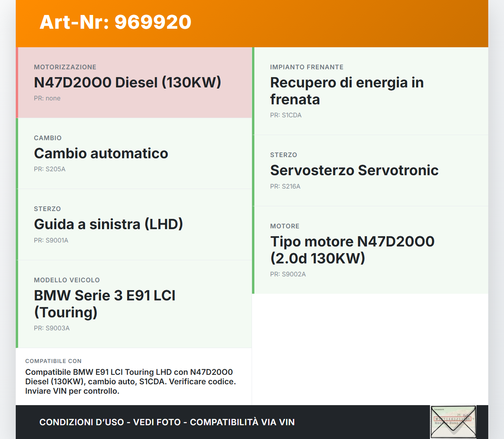
Task: Click "N47D20O0 Diesel (130KW)" in the Motorizzazione card
Action: 128,82
